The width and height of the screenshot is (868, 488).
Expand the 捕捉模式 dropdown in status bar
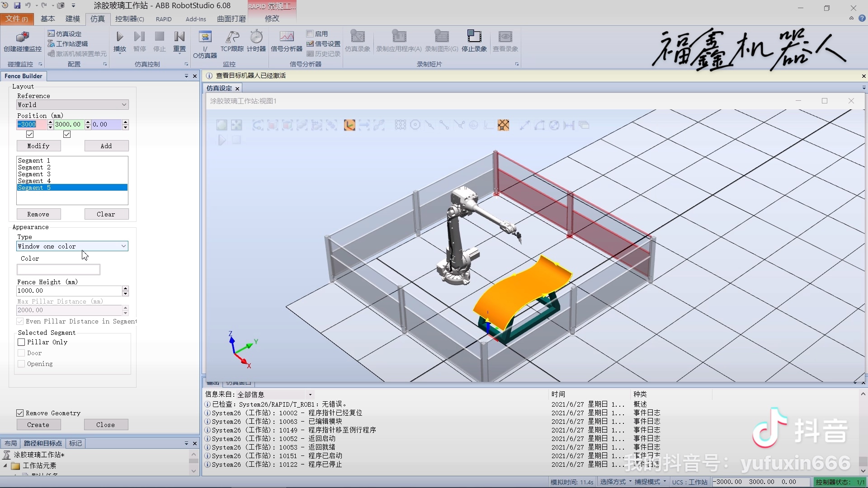click(x=650, y=482)
